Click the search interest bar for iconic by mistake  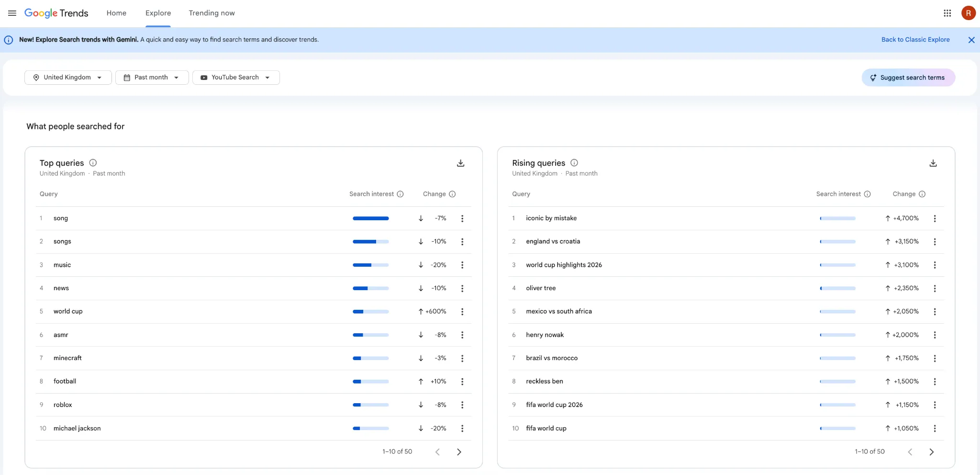pyautogui.click(x=837, y=218)
